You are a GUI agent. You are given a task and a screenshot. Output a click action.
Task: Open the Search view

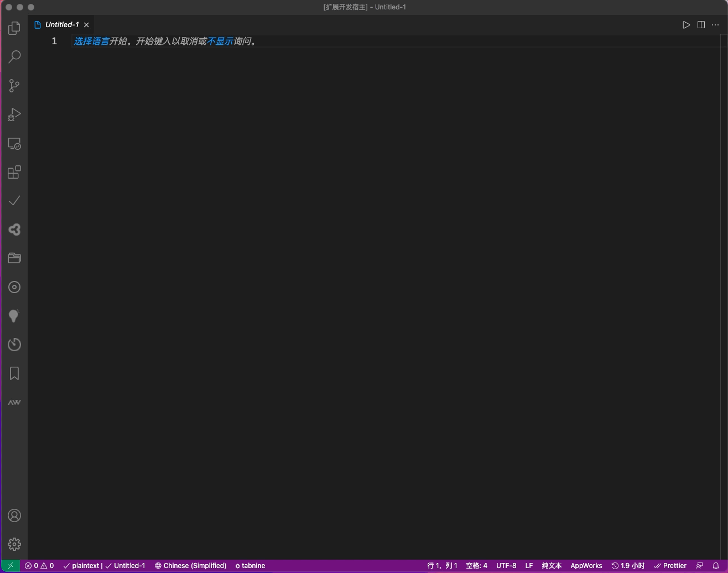14,56
